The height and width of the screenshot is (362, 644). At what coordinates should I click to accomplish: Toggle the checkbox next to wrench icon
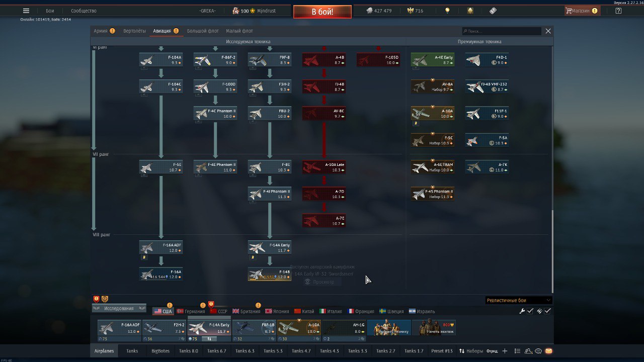click(x=530, y=311)
